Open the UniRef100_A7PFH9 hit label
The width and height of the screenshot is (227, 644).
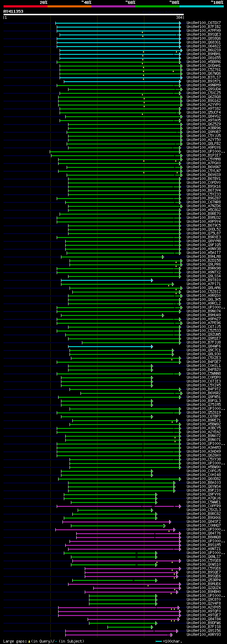click(204, 31)
